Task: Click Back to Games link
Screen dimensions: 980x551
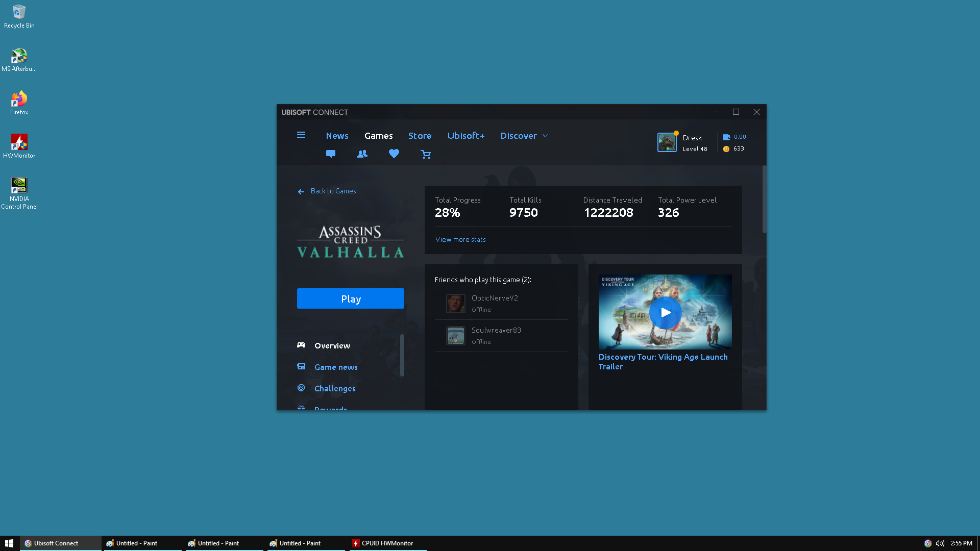Action: pyautogui.click(x=333, y=191)
